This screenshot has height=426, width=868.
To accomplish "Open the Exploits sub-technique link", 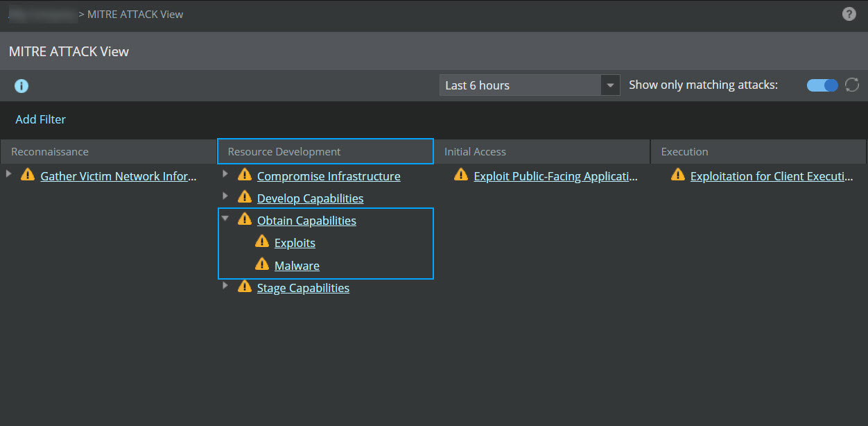I will [295, 243].
